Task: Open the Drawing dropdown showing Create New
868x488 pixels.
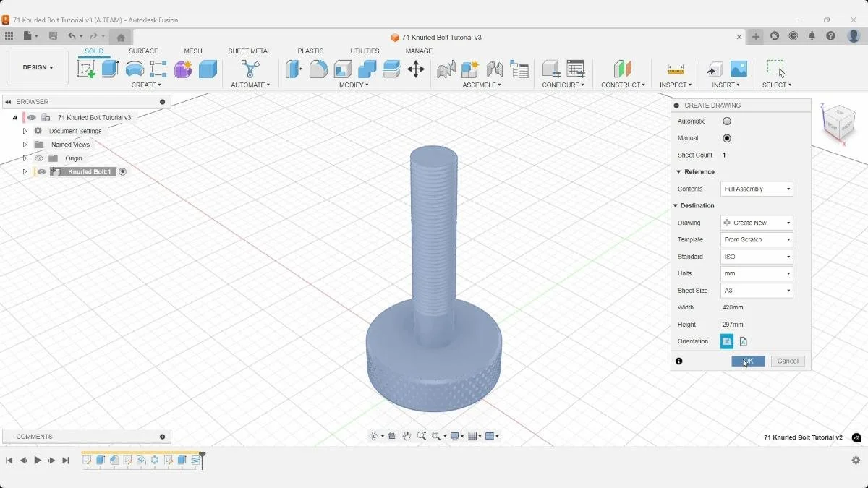Action: tap(757, 223)
